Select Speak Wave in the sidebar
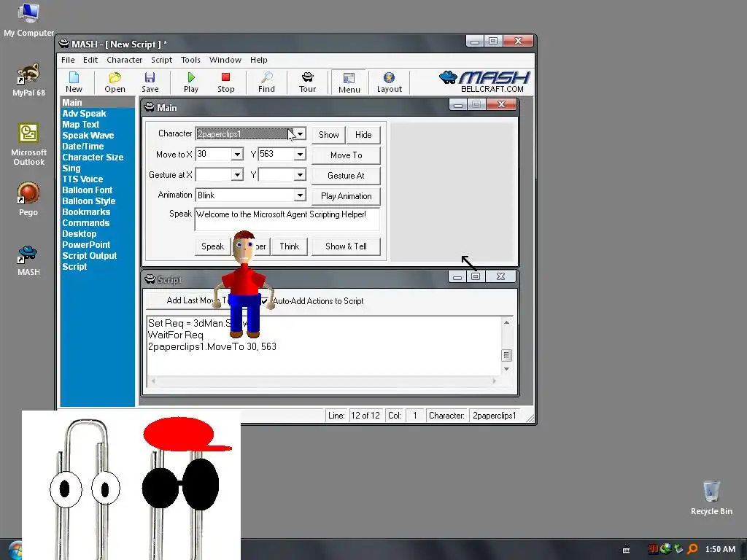747x560 pixels. 88,135
